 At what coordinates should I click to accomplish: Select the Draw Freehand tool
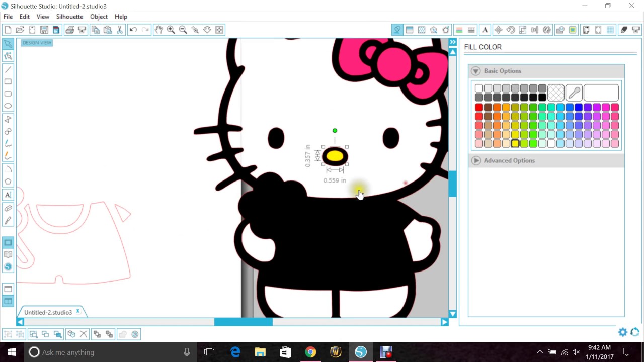coord(8,144)
